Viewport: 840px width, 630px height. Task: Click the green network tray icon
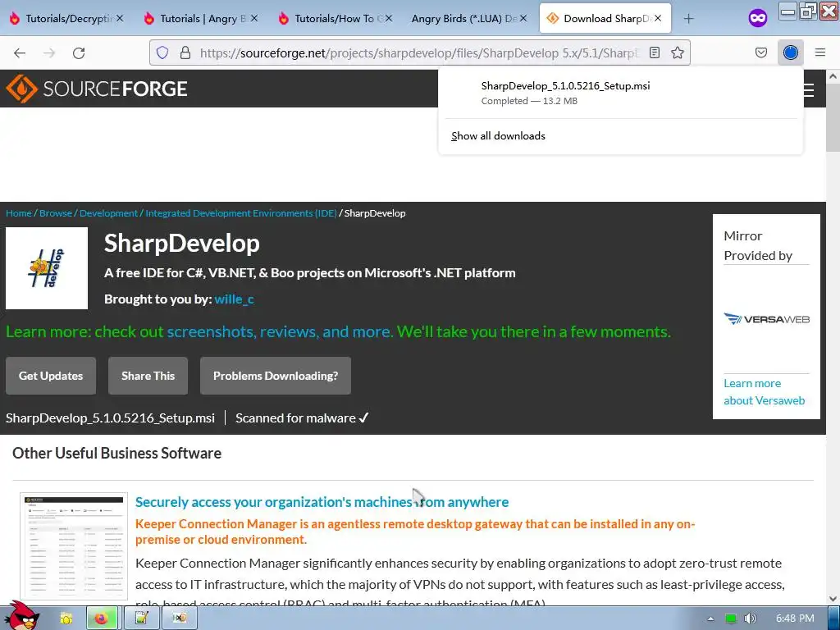pos(731,619)
